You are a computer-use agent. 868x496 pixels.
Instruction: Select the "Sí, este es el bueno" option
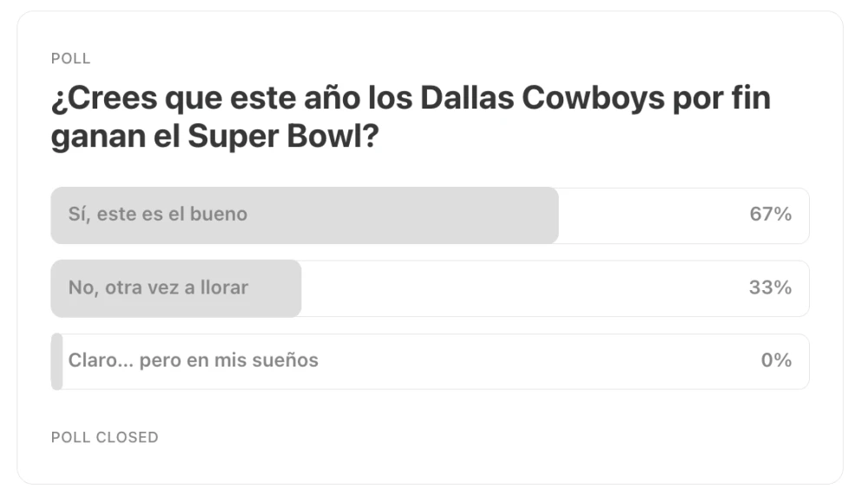[158, 215]
